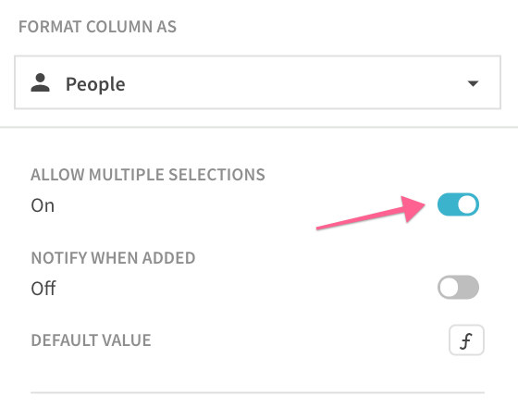Click the Default Value heading
Screen dimensions: 518x420
[91, 340]
